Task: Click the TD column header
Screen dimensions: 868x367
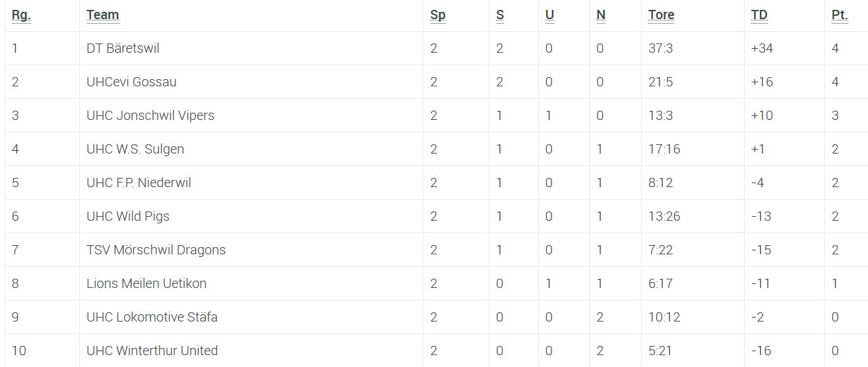Action: point(759,15)
